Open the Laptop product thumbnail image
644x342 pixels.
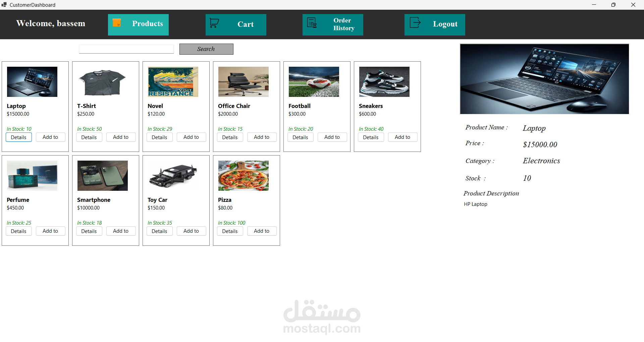[32, 81]
